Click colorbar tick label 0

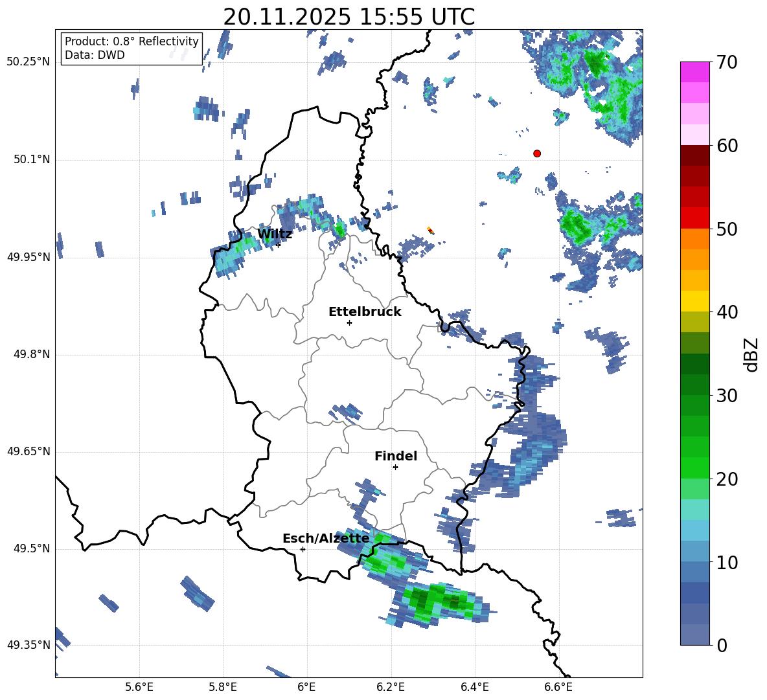tap(722, 645)
